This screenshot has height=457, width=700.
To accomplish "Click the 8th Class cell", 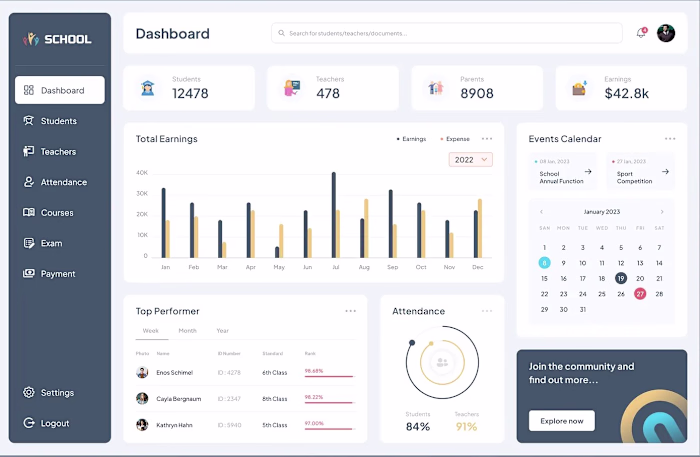I will tap(275, 399).
